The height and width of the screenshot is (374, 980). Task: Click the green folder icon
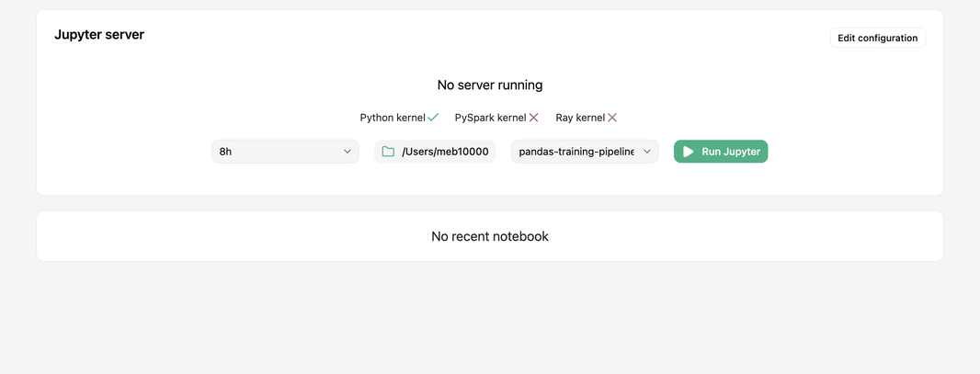click(x=388, y=151)
